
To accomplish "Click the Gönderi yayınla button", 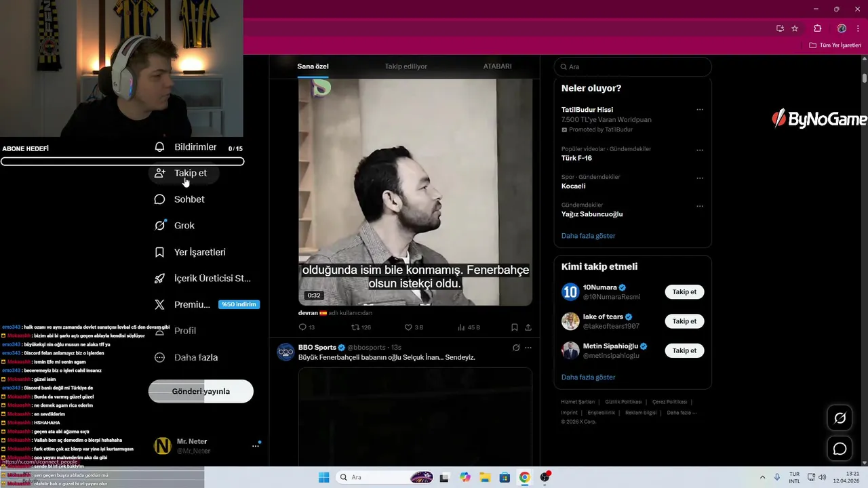I will 201,391.
